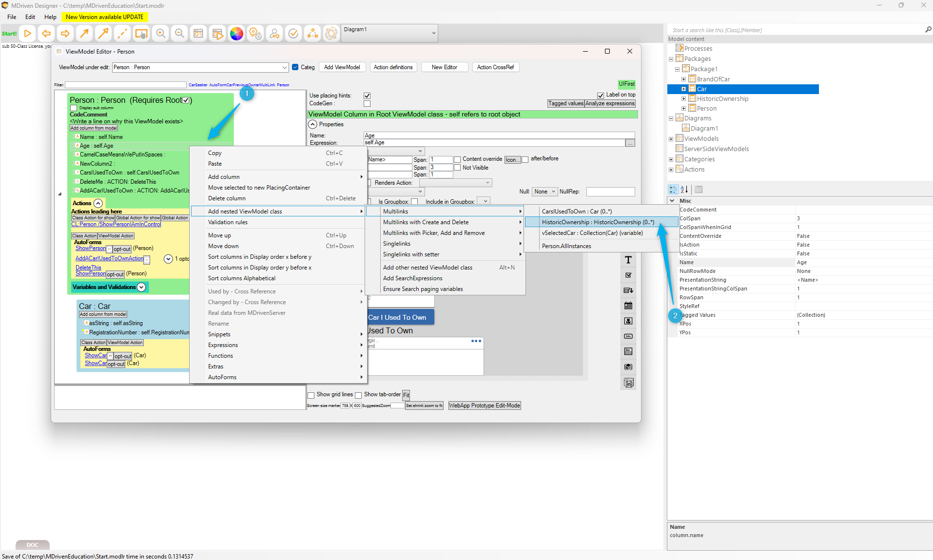
Task: Click the checkmark validation toolbar icon
Action: 293,34
